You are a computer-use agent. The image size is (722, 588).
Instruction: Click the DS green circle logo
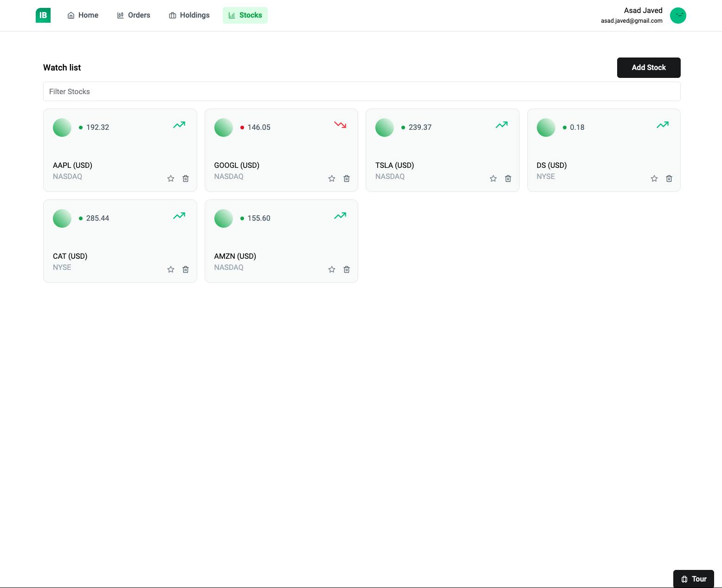[546, 128]
